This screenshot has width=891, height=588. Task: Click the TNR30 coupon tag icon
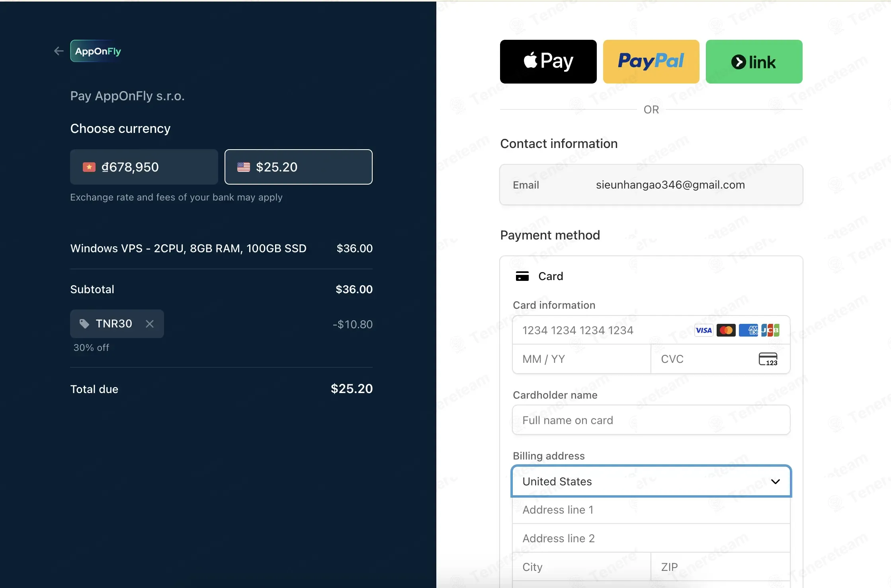point(84,324)
